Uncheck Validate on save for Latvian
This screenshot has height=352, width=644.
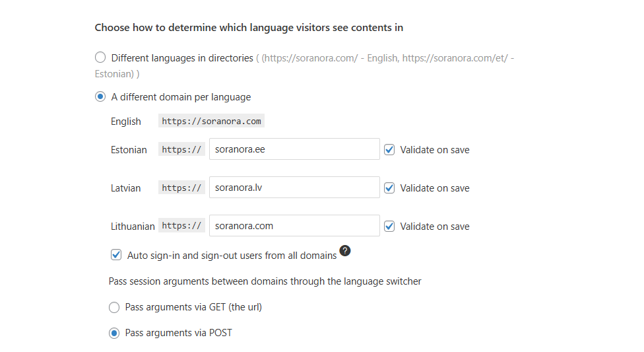[389, 188]
